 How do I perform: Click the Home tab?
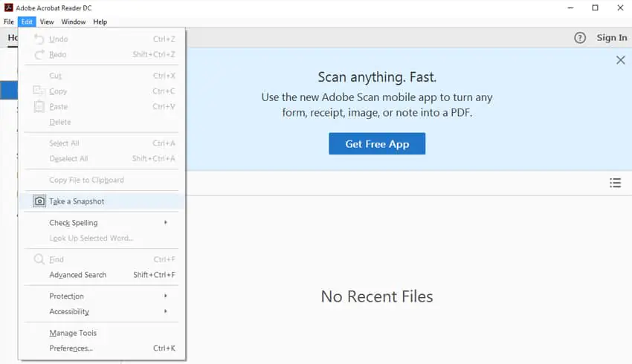coord(13,38)
